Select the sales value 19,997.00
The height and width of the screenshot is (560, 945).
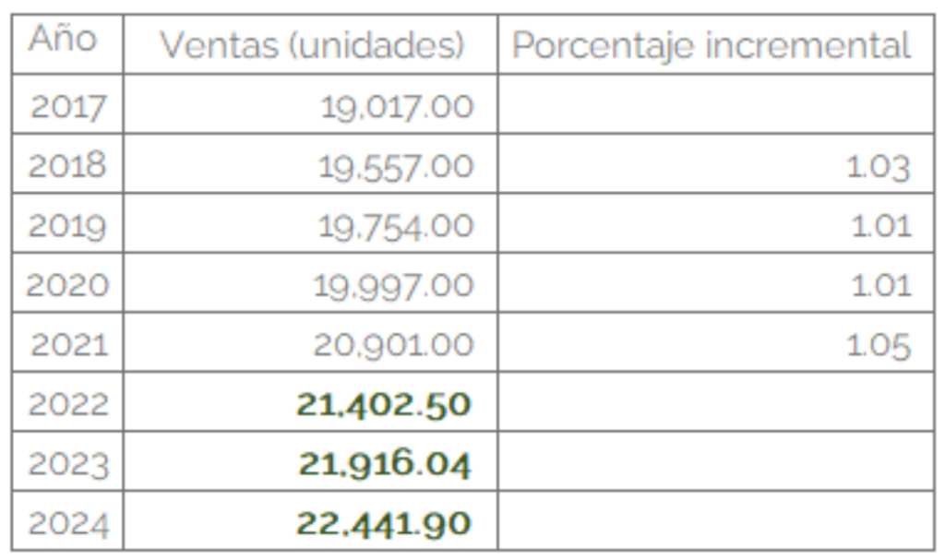pos(393,285)
